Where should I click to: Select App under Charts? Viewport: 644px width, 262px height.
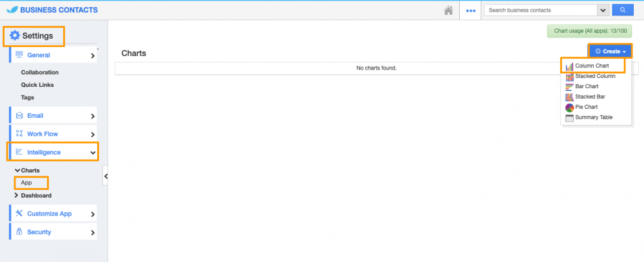[x=26, y=183]
